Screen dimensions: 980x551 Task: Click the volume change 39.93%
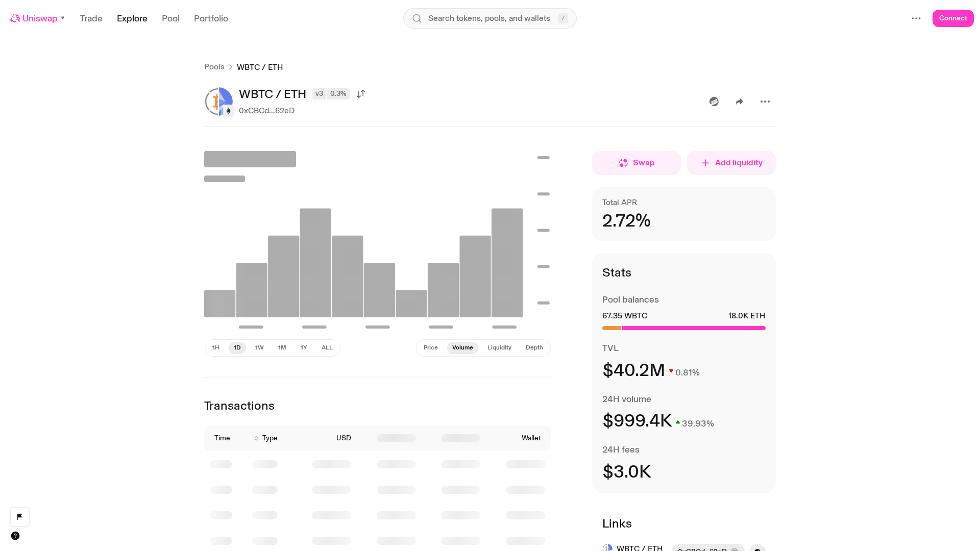point(698,423)
